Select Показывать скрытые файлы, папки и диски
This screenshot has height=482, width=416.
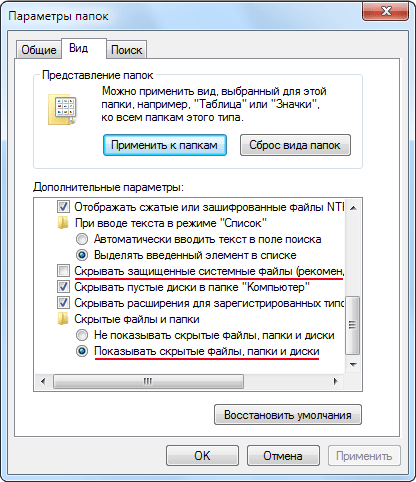[82, 351]
